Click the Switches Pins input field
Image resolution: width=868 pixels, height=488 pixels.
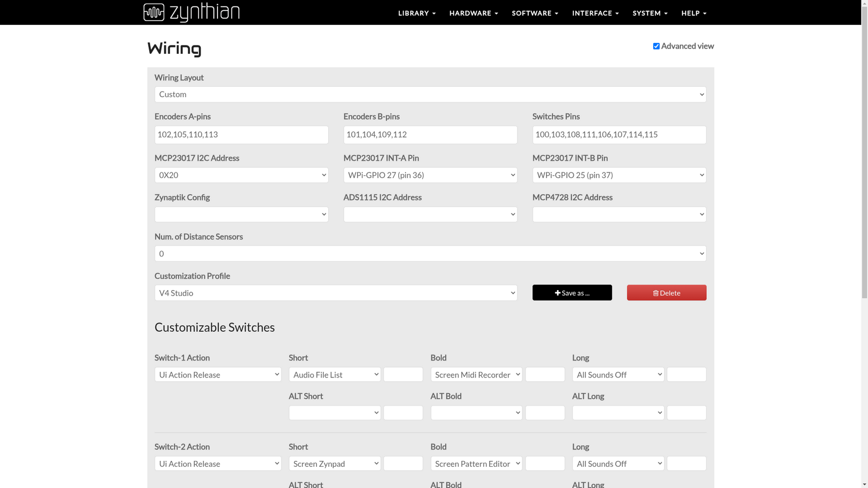point(618,134)
